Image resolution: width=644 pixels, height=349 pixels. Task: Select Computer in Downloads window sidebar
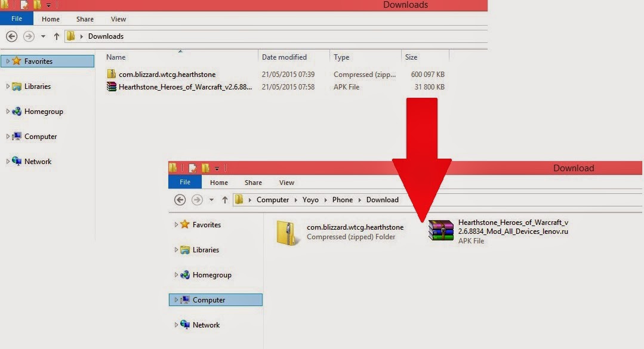(40, 136)
